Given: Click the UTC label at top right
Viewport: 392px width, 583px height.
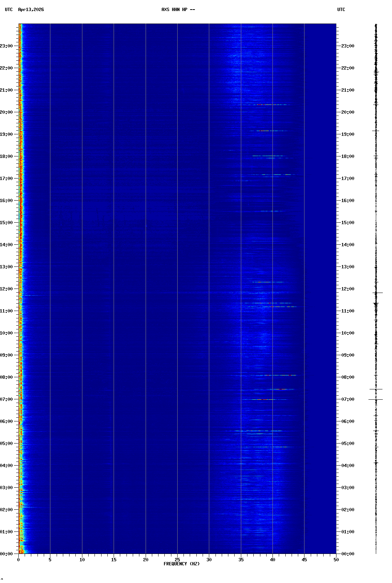Looking at the screenshot, I should pyautogui.click(x=341, y=10).
